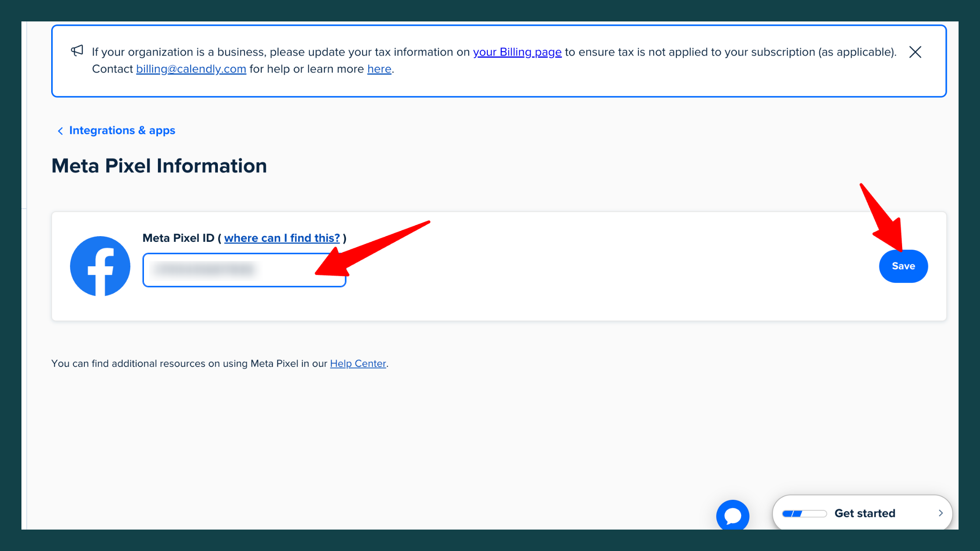Focus the Meta Pixel ID input field
The image size is (980, 551).
click(244, 270)
